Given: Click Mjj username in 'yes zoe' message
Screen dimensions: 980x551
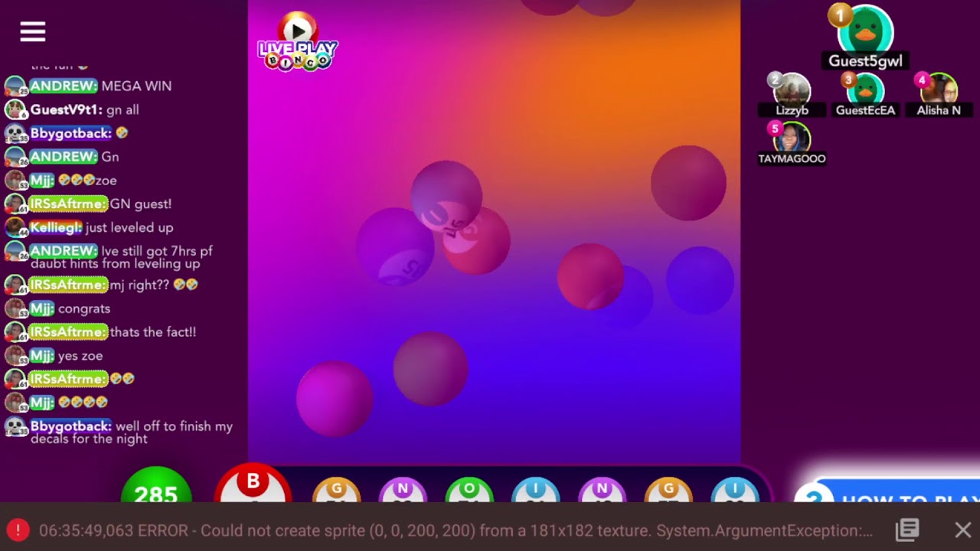Looking at the screenshot, I should click(x=41, y=355).
